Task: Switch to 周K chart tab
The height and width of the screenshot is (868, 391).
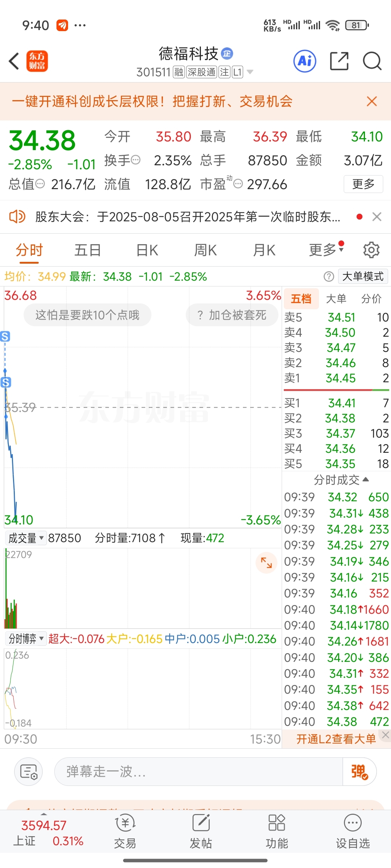Action: click(205, 250)
